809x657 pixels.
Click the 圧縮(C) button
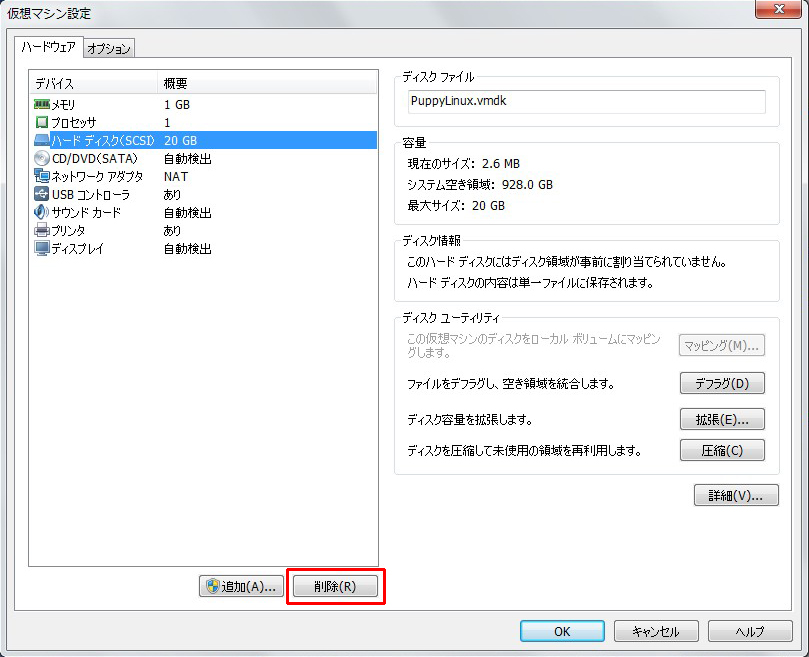[x=721, y=450]
